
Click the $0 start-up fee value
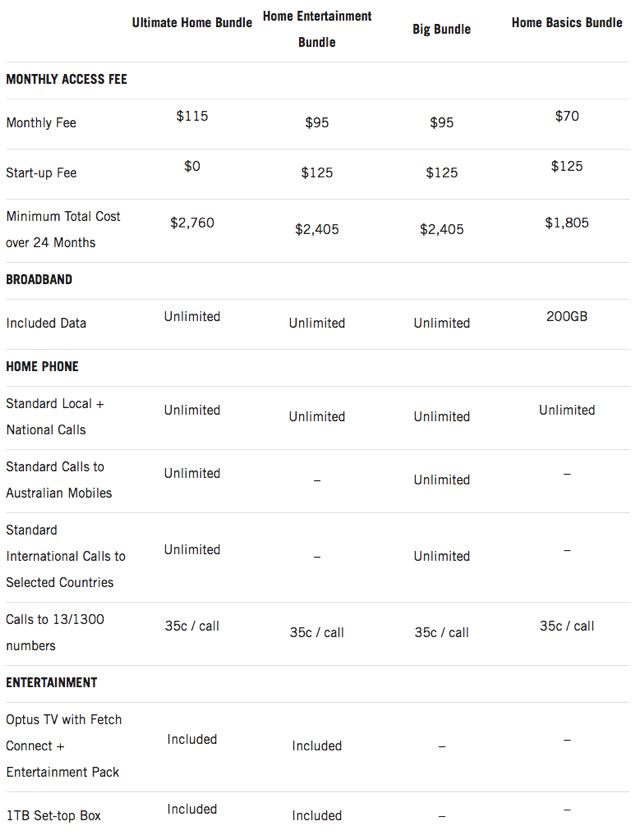pyautogui.click(x=192, y=166)
